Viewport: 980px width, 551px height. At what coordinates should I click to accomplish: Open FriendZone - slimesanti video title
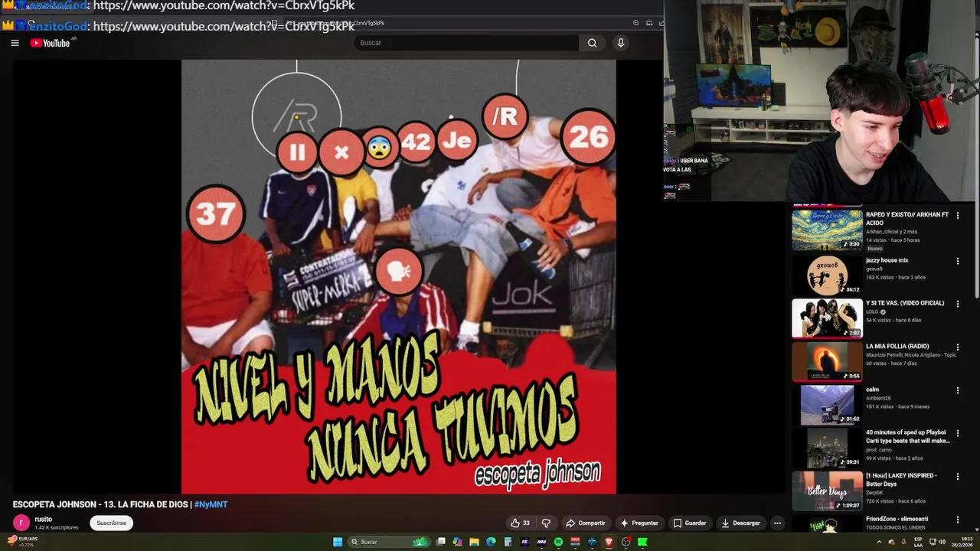897,518
